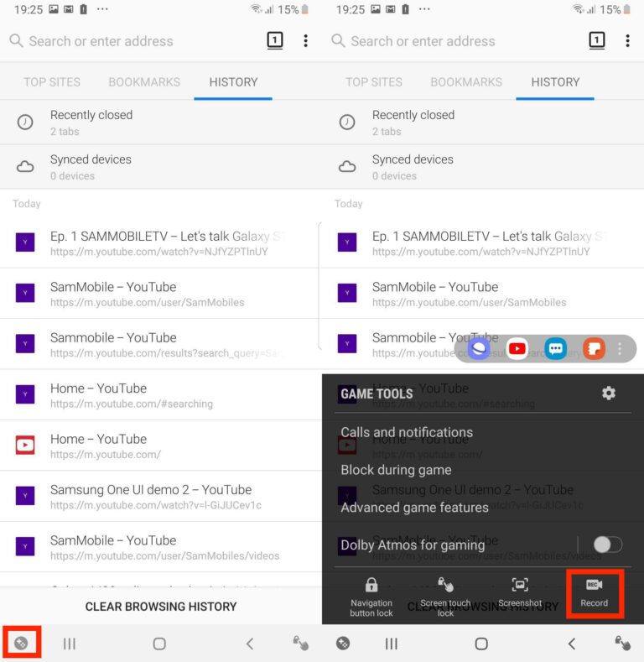Launch Samsung Internet from floating app bar
The height and width of the screenshot is (662, 644).
(x=479, y=348)
